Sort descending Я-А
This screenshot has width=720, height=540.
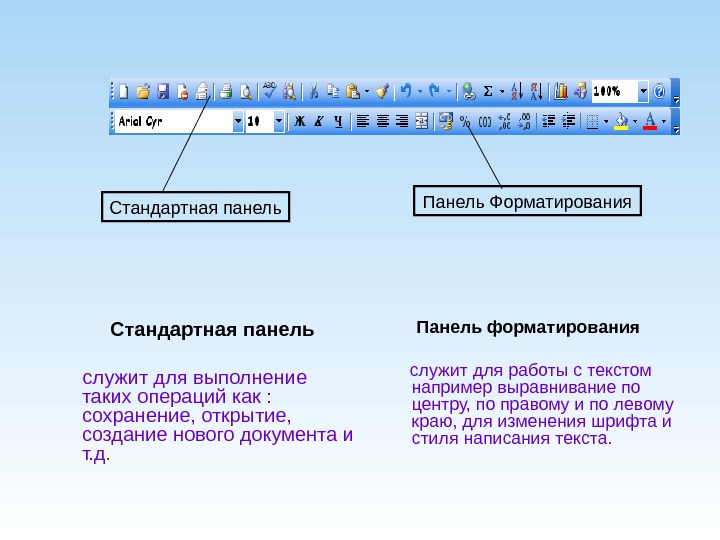(x=536, y=91)
